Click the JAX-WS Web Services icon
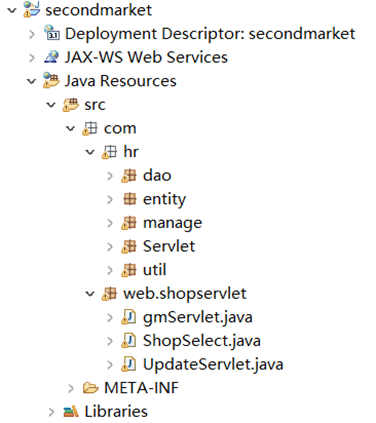The image size is (376, 423). tap(51, 57)
